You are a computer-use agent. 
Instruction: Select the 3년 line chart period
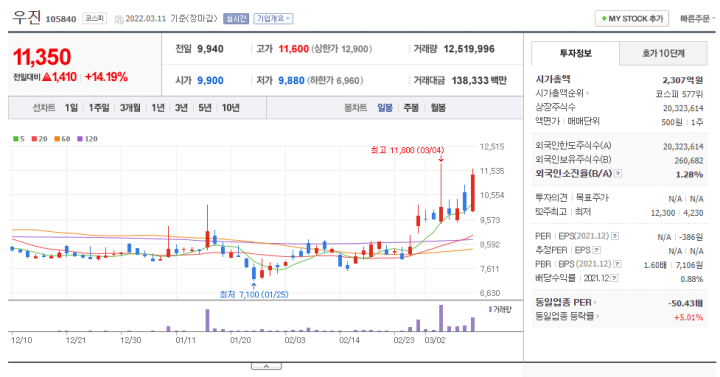coord(181,107)
